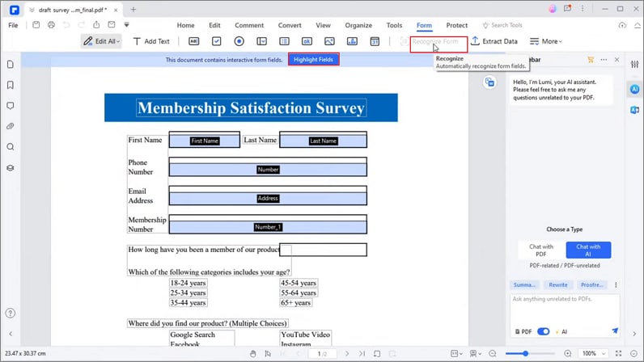Select Chat with AI mode
644x362 pixels.
click(588, 250)
